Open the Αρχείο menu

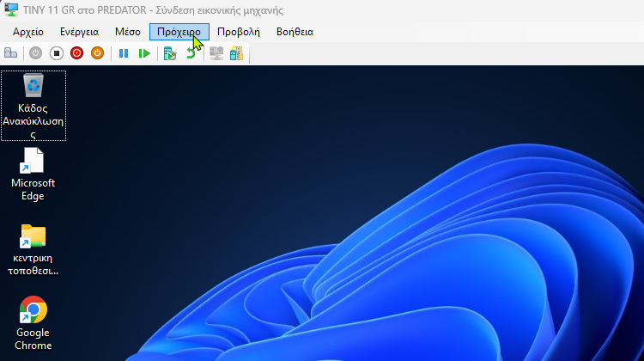[x=28, y=32]
